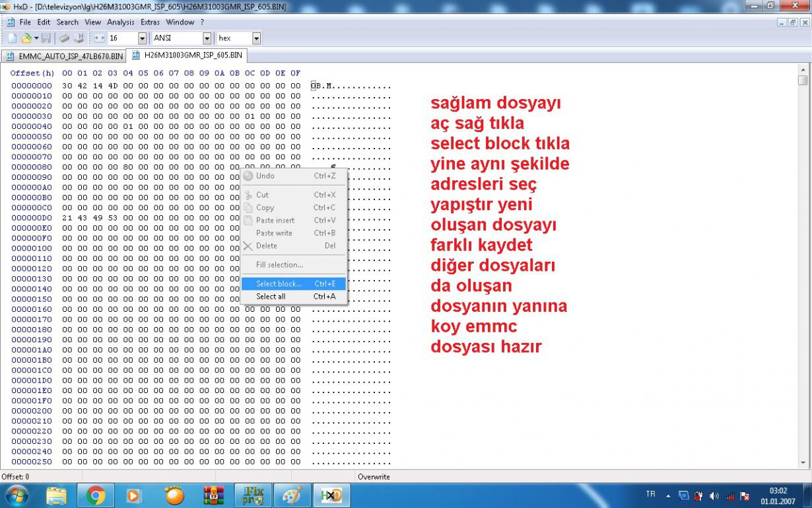The image size is (812, 508).
Task: Open WinRAR from the taskbar
Action: point(214,495)
